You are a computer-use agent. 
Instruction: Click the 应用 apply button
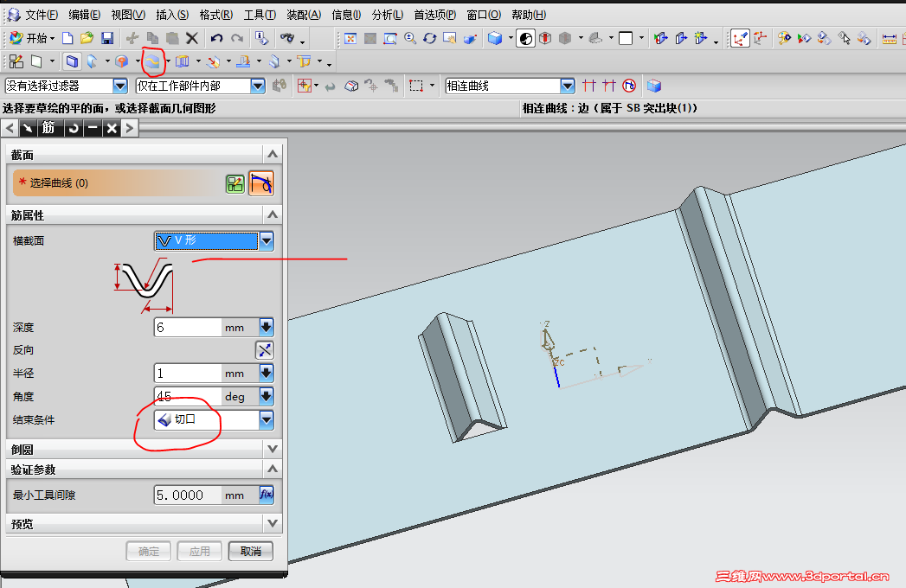[x=200, y=551]
